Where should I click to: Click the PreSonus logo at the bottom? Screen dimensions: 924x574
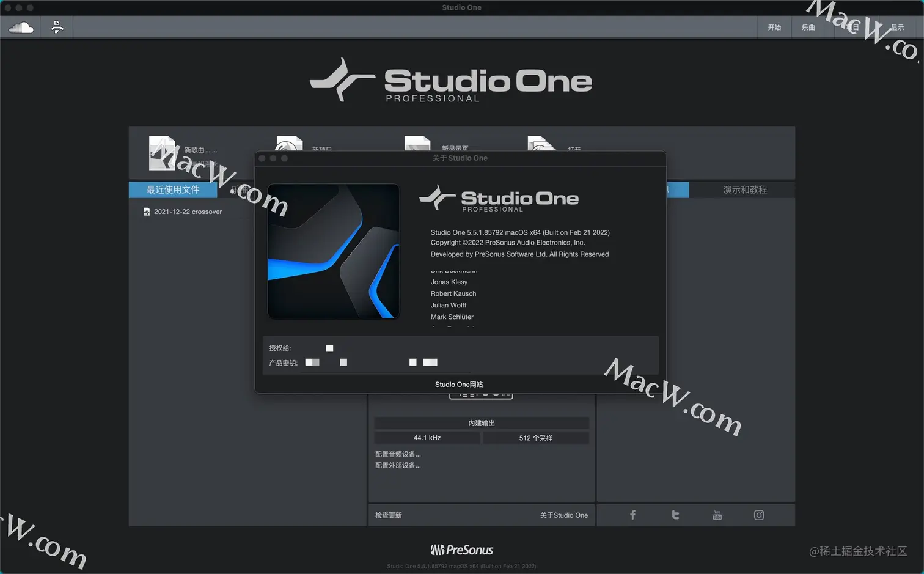[x=462, y=550]
